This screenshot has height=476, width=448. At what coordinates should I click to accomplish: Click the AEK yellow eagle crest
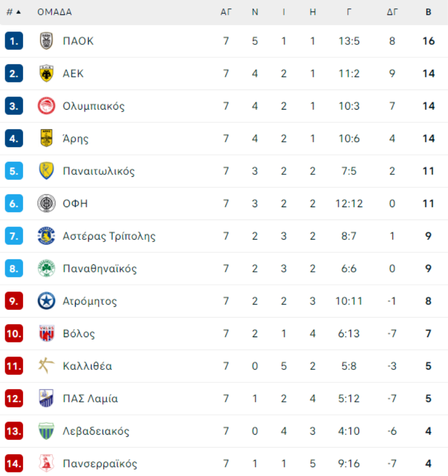tap(46, 74)
